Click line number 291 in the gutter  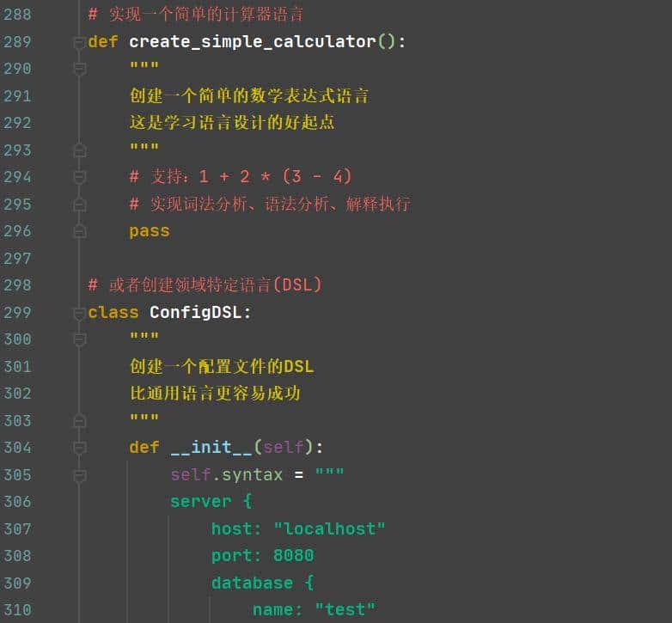(x=17, y=96)
